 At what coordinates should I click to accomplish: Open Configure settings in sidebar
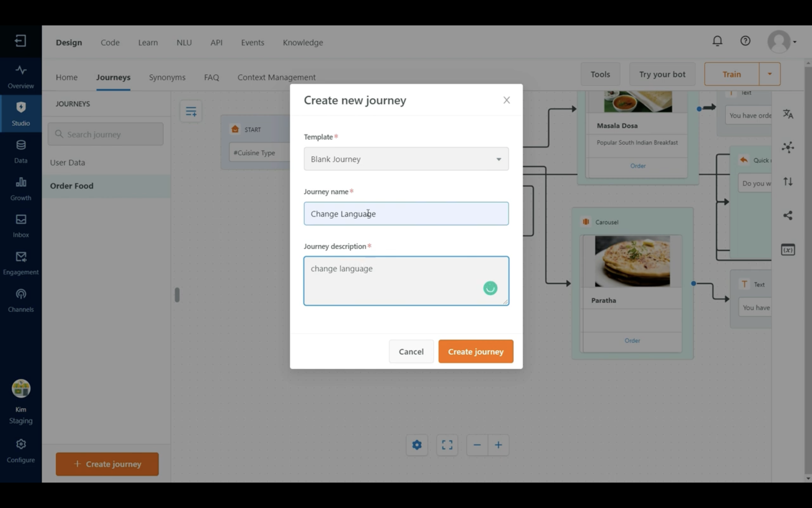(x=21, y=450)
